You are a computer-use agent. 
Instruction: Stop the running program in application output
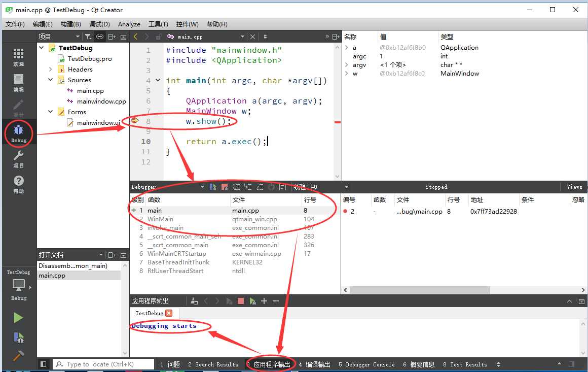click(241, 301)
